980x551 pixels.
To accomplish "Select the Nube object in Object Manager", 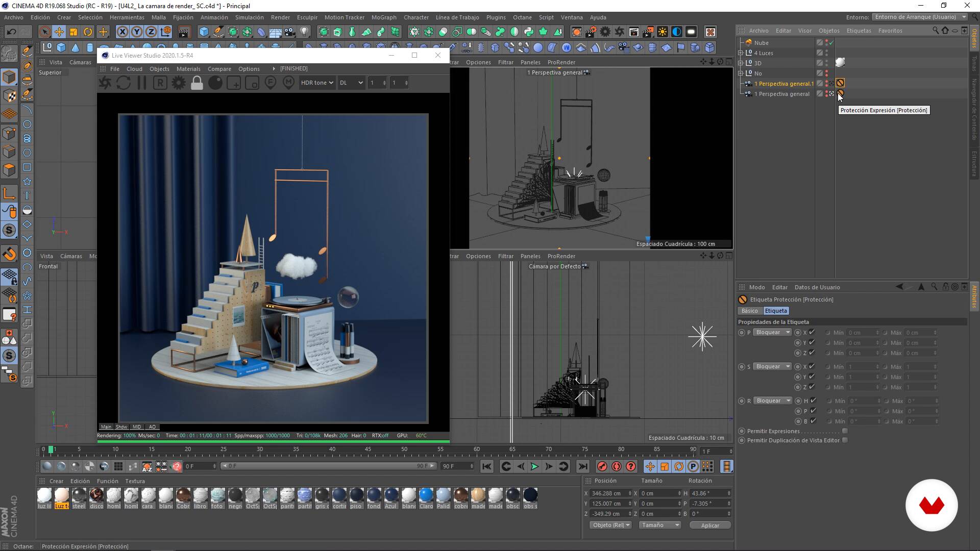I will pyautogui.click(x=761, y=43).
